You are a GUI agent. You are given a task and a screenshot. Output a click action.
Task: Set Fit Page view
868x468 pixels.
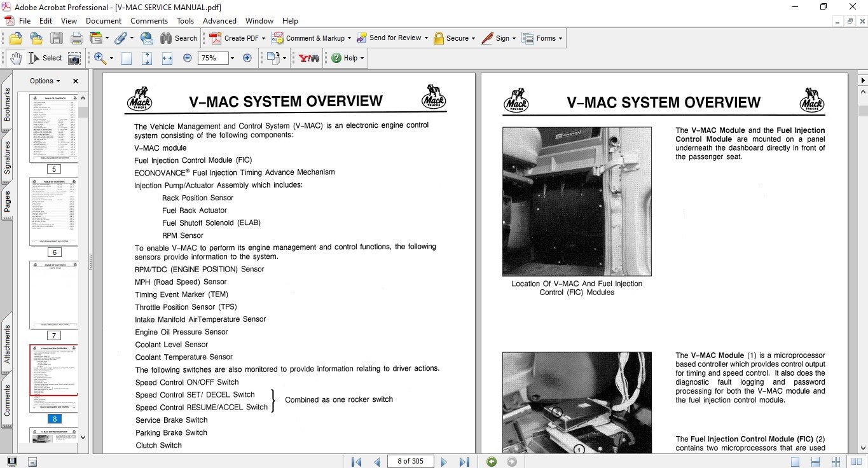[147, 58]
